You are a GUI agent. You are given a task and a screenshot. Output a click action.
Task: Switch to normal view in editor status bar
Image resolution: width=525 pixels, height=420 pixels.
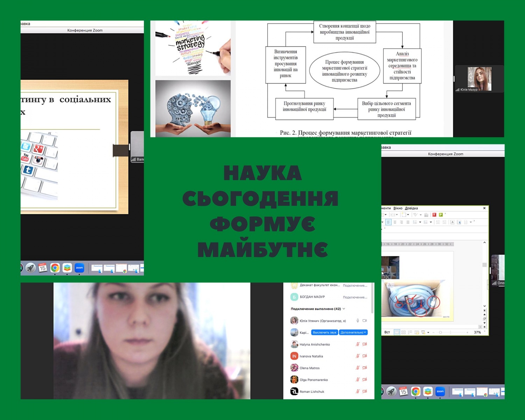(397, 332)
